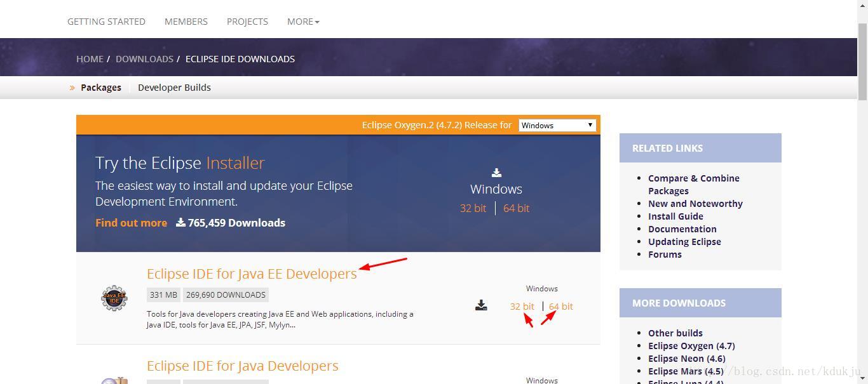
Task: Click Find out more link
Action: [131, 223]
